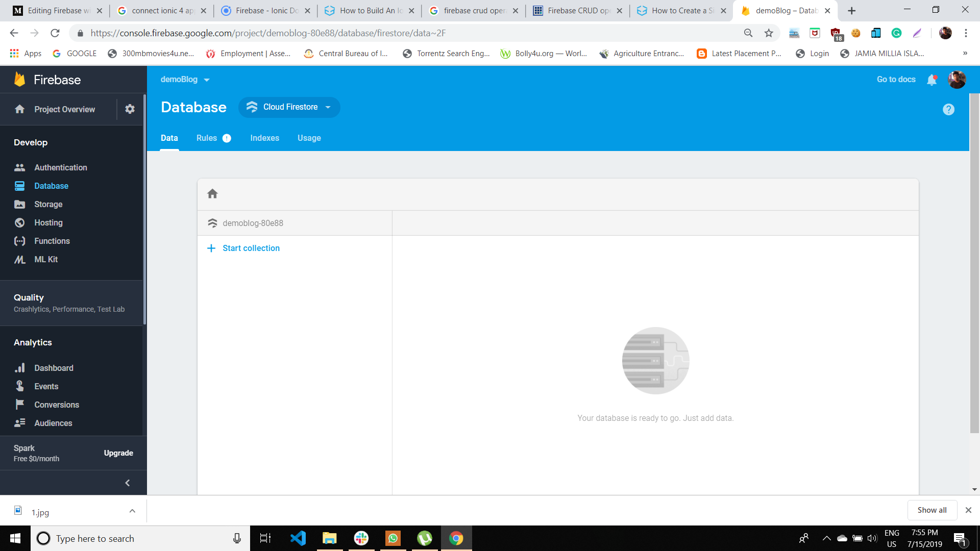Open Visual Studio Code from taskbar
The height and width of the screenshot is (551, 980).
[x=298, y=538]
